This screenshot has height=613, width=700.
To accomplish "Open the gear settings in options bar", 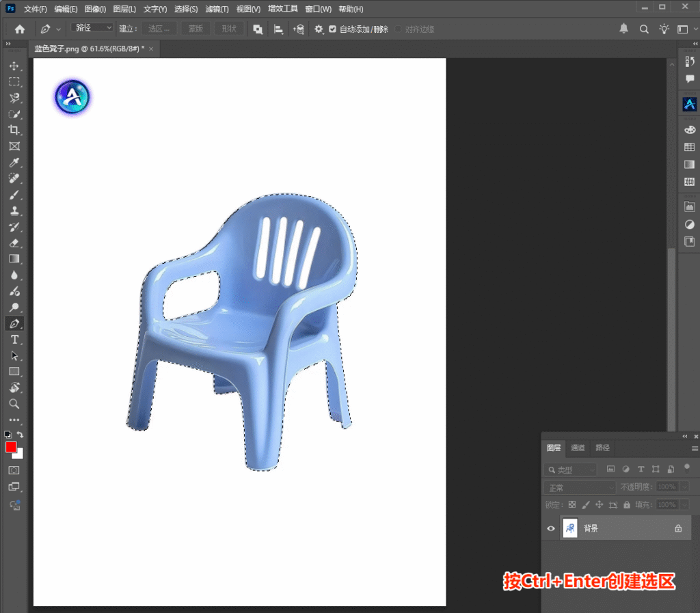I will (319, 29).
